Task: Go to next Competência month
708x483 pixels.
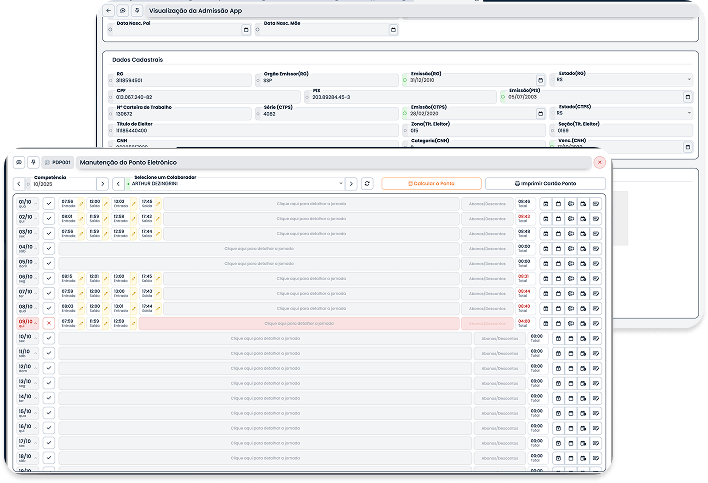Action: click(102, 184)
